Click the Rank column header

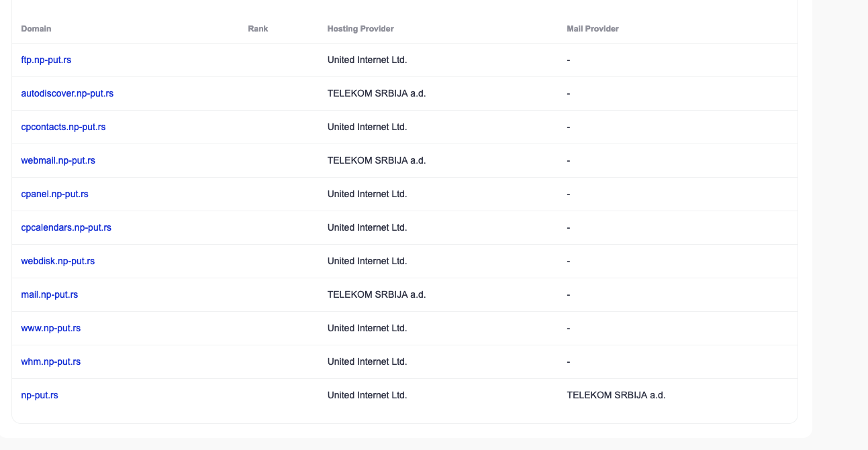258,29
